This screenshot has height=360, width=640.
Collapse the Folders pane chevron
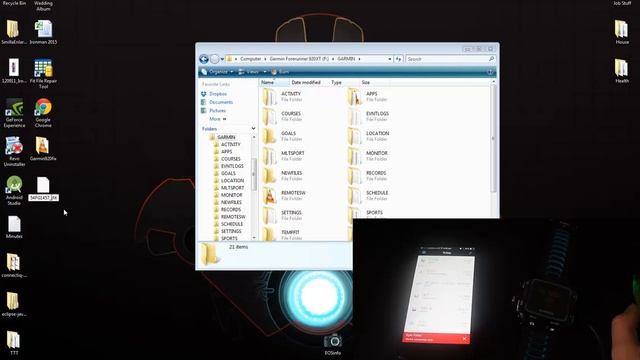coord(253,129)
